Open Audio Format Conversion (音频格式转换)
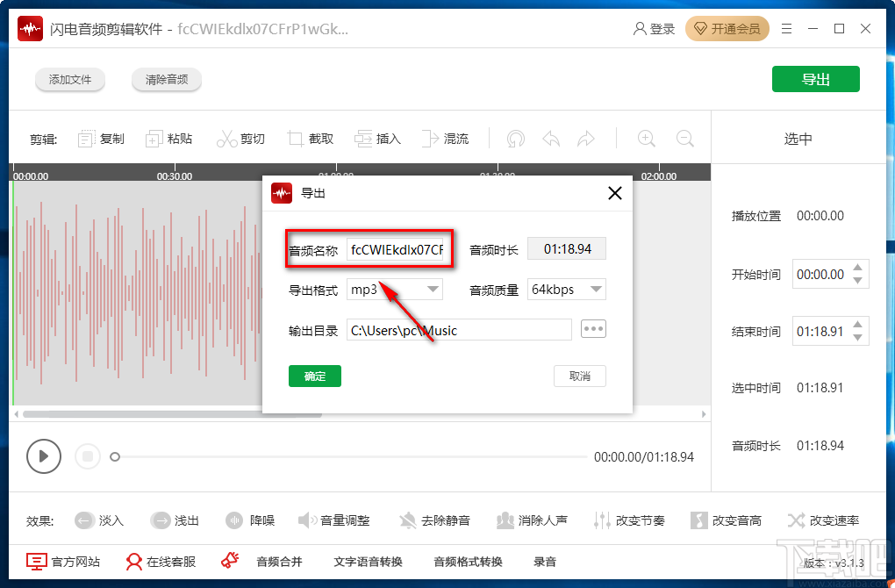This screenshot has height=588, width=895. 468,562
